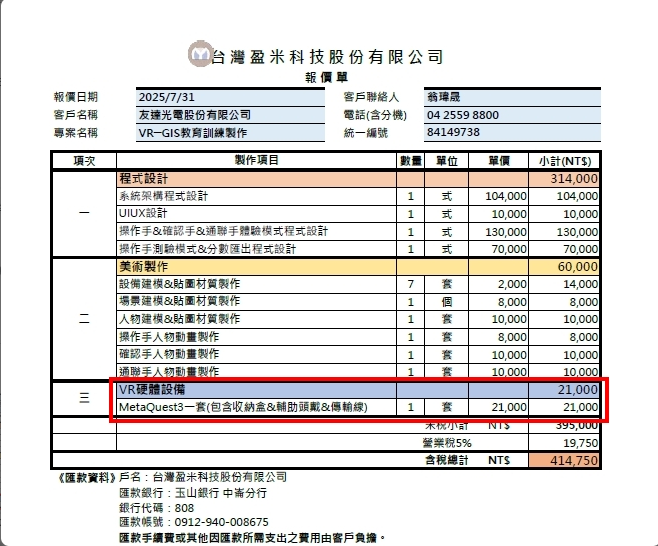The width and height of the screenshot is (658, 546).
Task: Click the phone number cell 04 2559 8800
Action: tap(511, 115)
